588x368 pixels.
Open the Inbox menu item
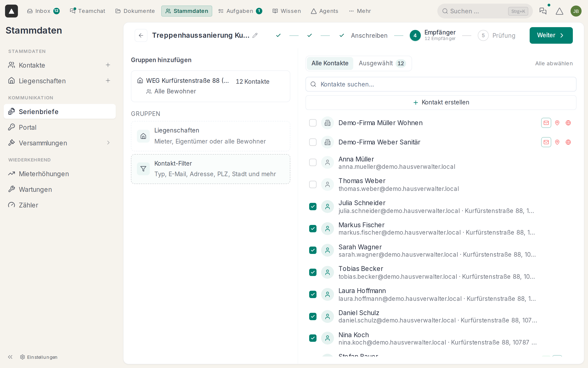coord(43,11)
